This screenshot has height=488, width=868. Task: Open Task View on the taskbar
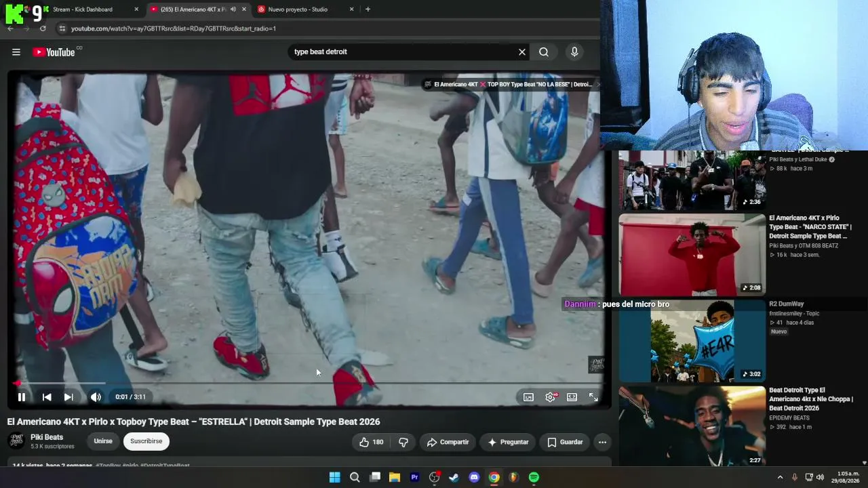click(x=375, y=477)
